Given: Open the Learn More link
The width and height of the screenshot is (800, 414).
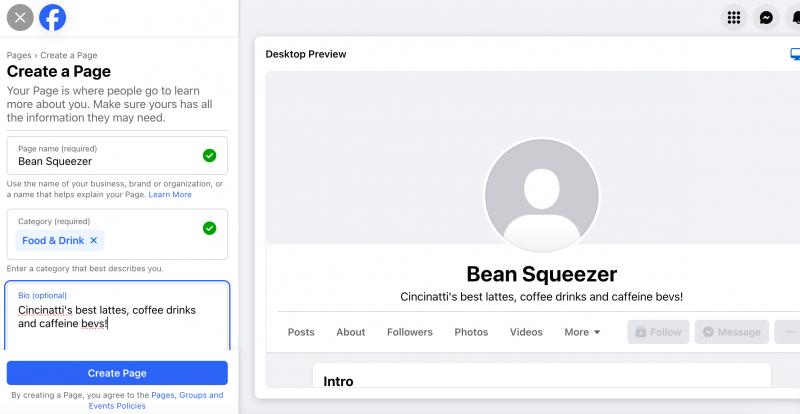Looking at the screenshot, I should click(x=170, y=194).
